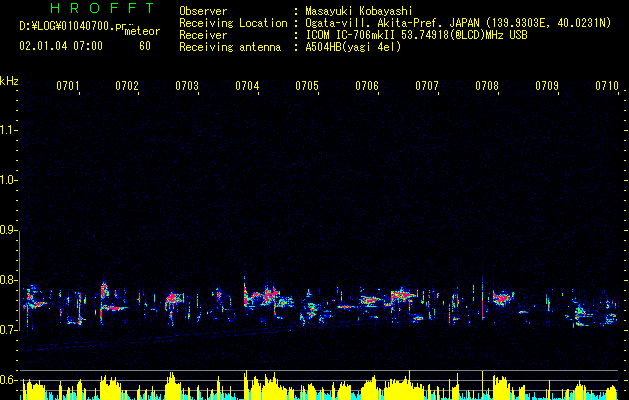Click the 0.7 kHz axis label
Viewport: 629px width, 400px height.
[9, 330]
